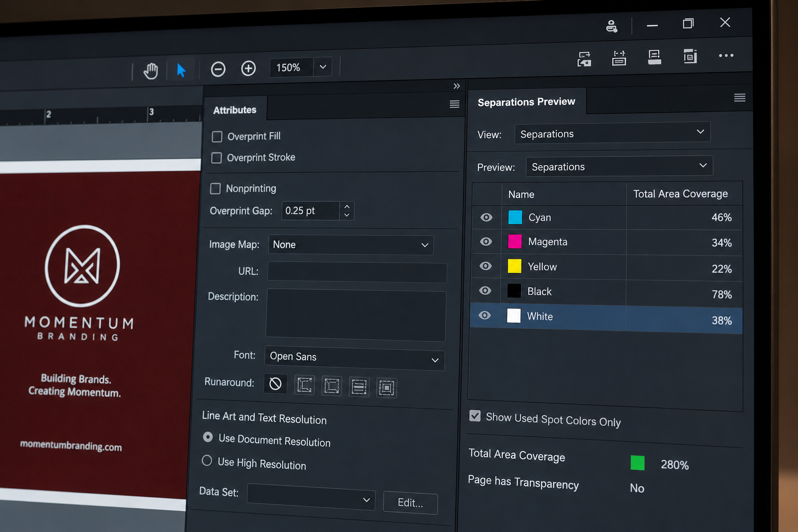The width and height of the screenshot is (798, 532).
Task: Click the image-tag frame toolbar icon
Action: pos(584,59)
